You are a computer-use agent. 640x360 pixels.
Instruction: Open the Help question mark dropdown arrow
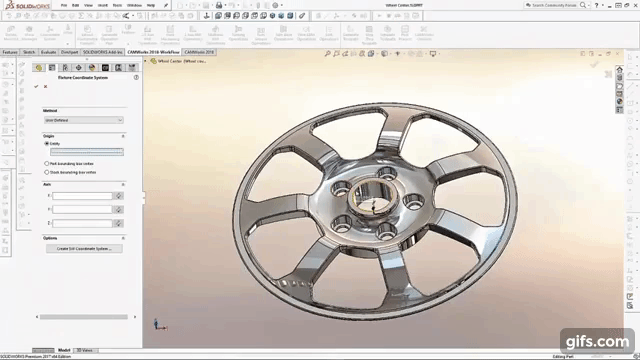click(x=603, y=5)
